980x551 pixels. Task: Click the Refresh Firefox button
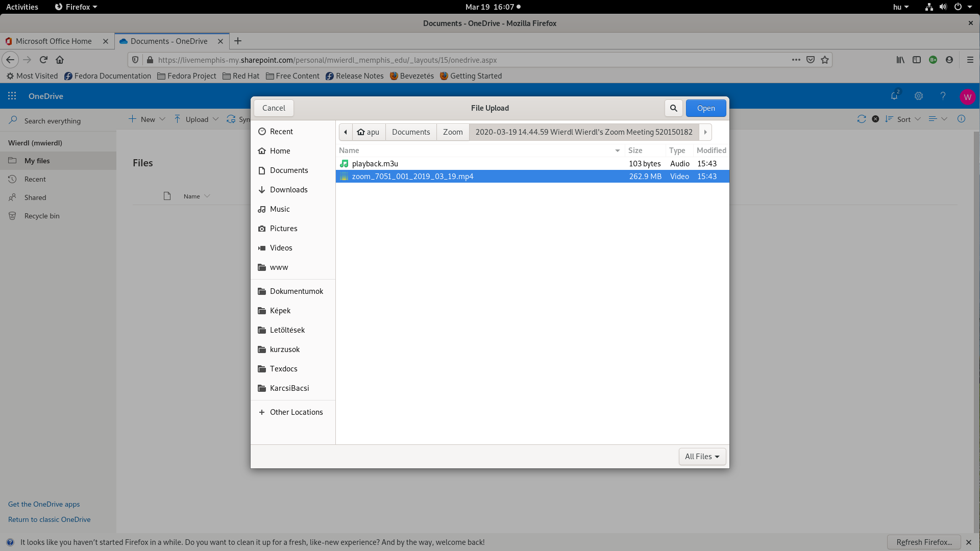click(x=924, y=542)
